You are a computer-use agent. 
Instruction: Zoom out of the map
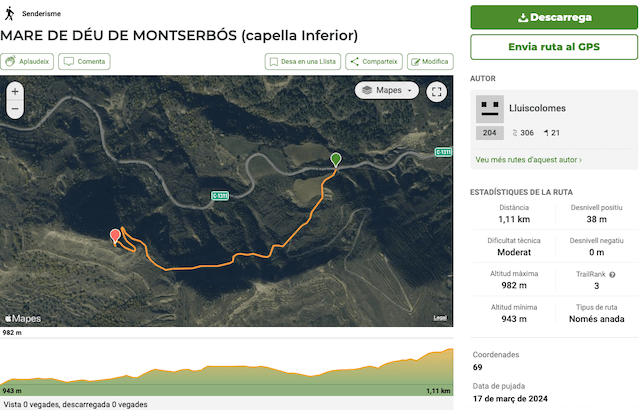click(x=14, y=110)
